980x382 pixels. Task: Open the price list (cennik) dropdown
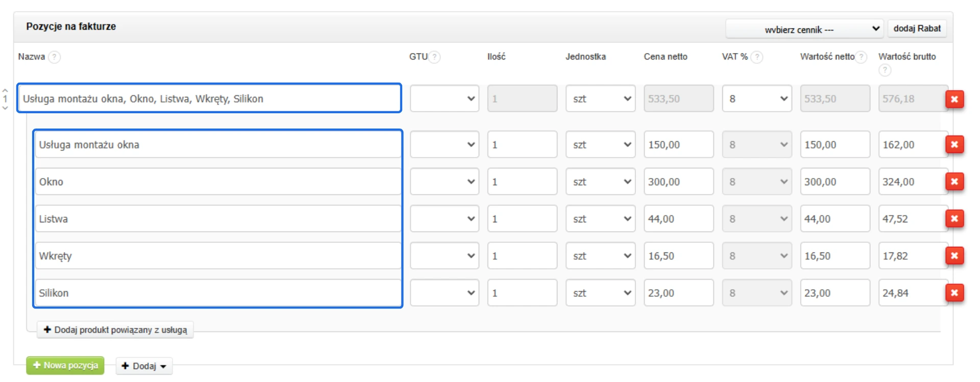point(804,29)
